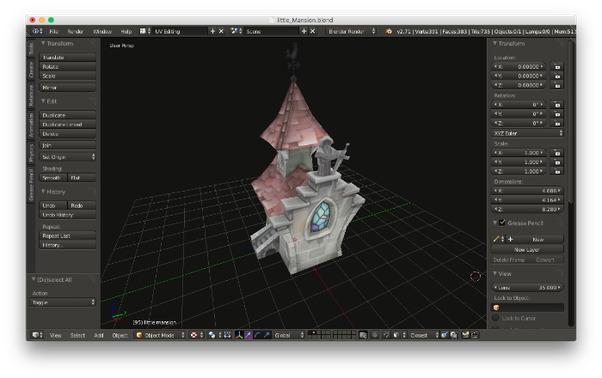This screenshot has height=378, width=602.
Task: Click the lock icon next to Scale Z
Action: [557, 171]
